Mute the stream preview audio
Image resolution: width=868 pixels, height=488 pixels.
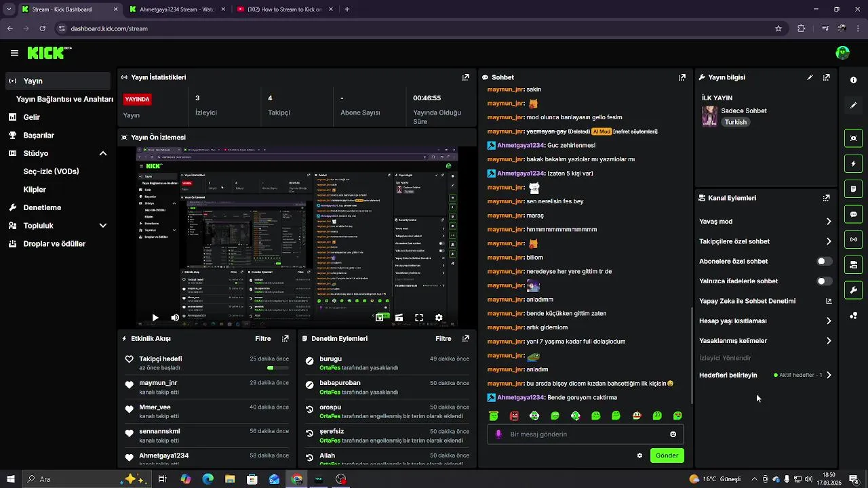pos(175,317)
